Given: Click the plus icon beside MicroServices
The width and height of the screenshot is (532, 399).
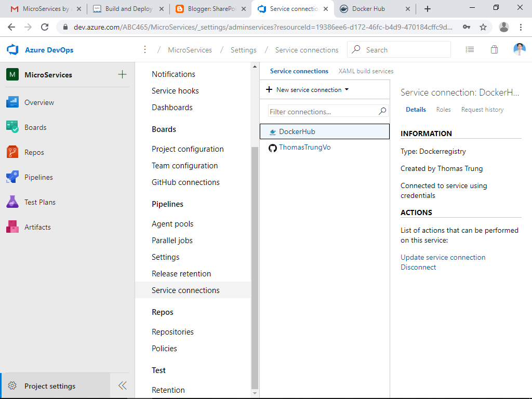Looking at the screenshot, I should click(122, 74).
